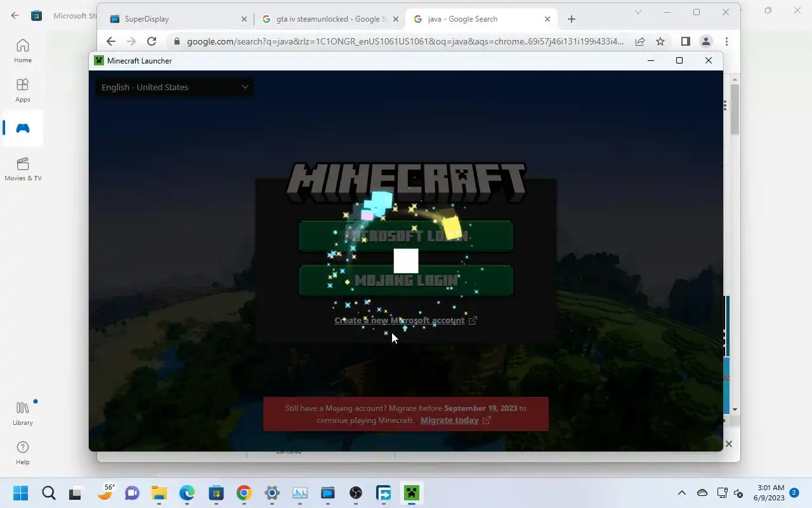Open Movies & TV in Store sidebar
The image size is (812, 508).
[23, 169]
